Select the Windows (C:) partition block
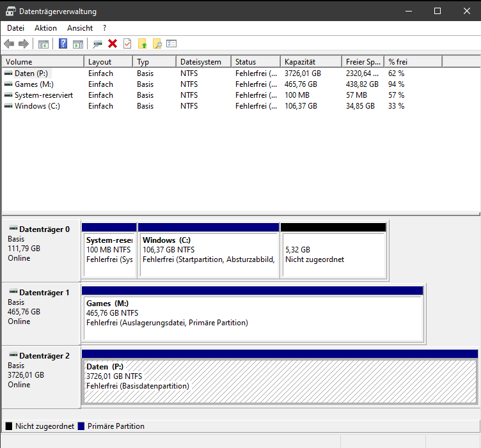This screenshot has width=481, height=448. pyautogui.click(x=209, y=251)
